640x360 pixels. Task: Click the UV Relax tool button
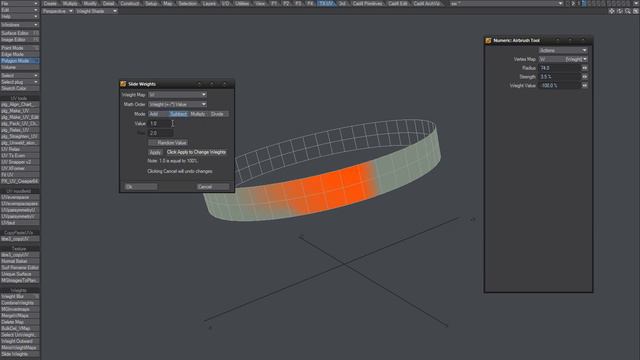pyautogui.click(x=20, y=149)
